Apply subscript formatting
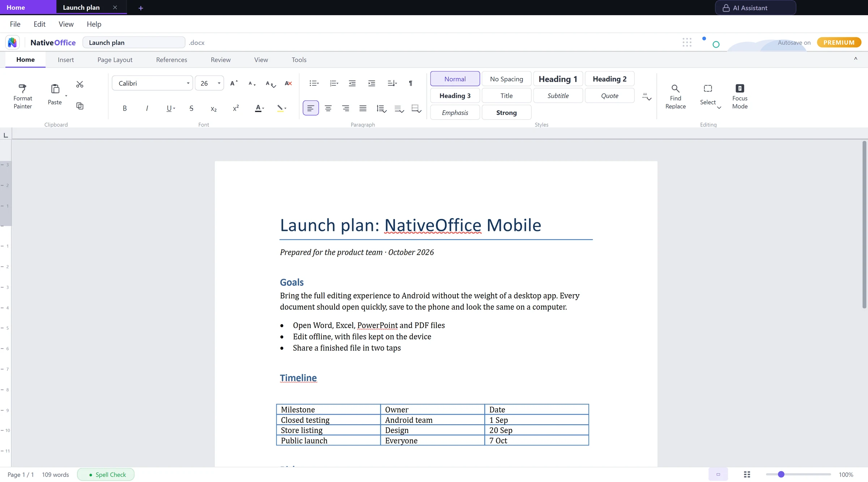The width and height of the screenshot is (868, 482). (213, 108)
